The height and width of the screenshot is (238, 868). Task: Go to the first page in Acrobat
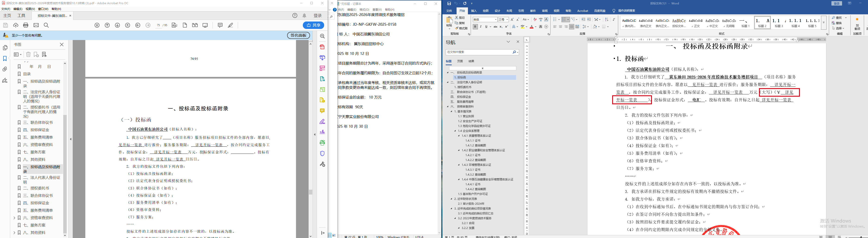click(97, 25)
